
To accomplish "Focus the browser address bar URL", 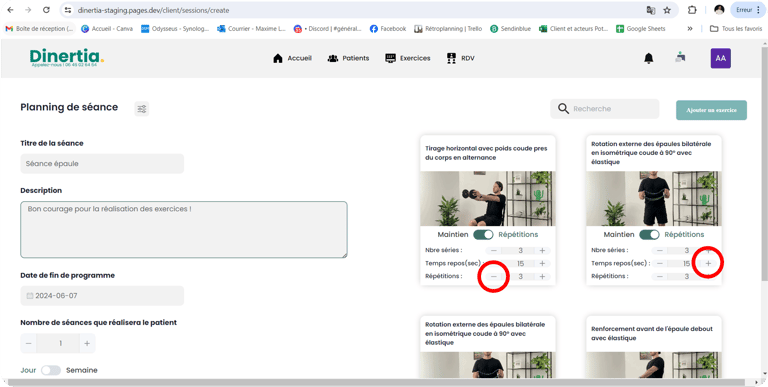I will (x=153, y=10).
